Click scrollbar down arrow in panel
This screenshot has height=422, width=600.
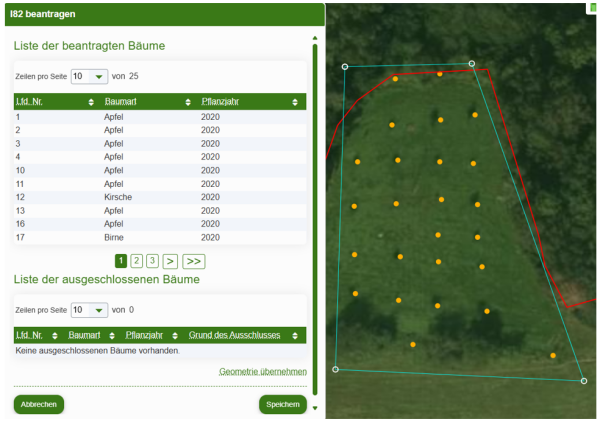point(315,408)
